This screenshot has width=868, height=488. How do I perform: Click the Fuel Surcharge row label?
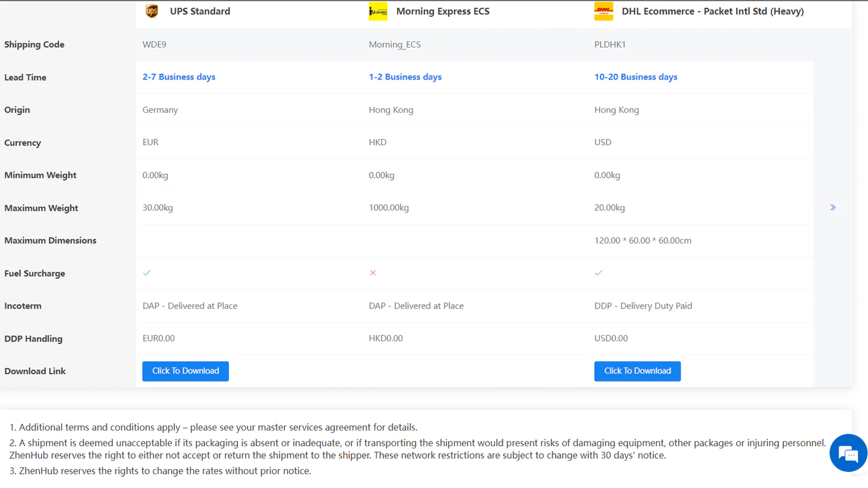pos(35,273)
